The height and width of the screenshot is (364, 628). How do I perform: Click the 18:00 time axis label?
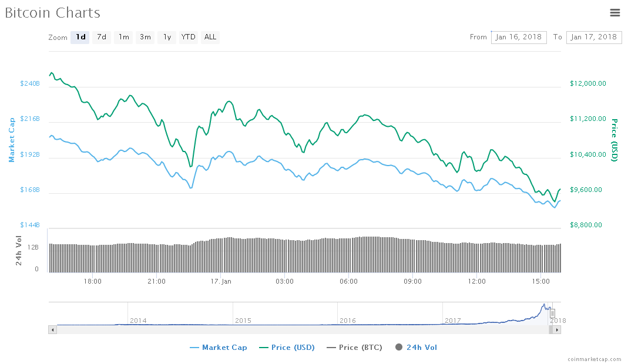click(x=92, y=281)
